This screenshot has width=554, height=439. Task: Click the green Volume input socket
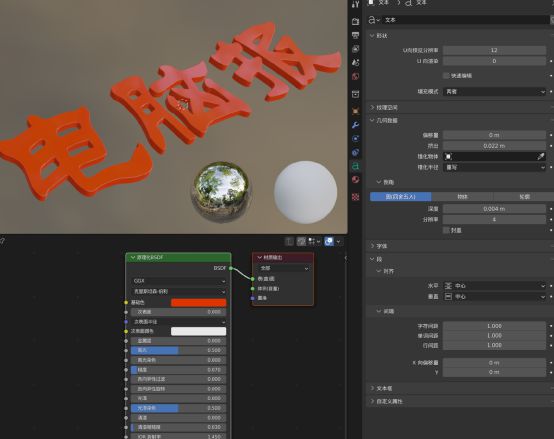[253, 289]
